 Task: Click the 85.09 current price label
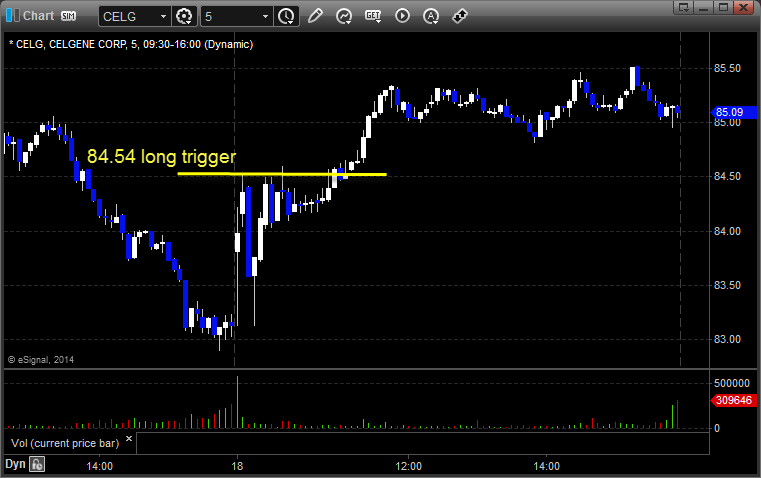pyautogui.click(x=733, y=112)
